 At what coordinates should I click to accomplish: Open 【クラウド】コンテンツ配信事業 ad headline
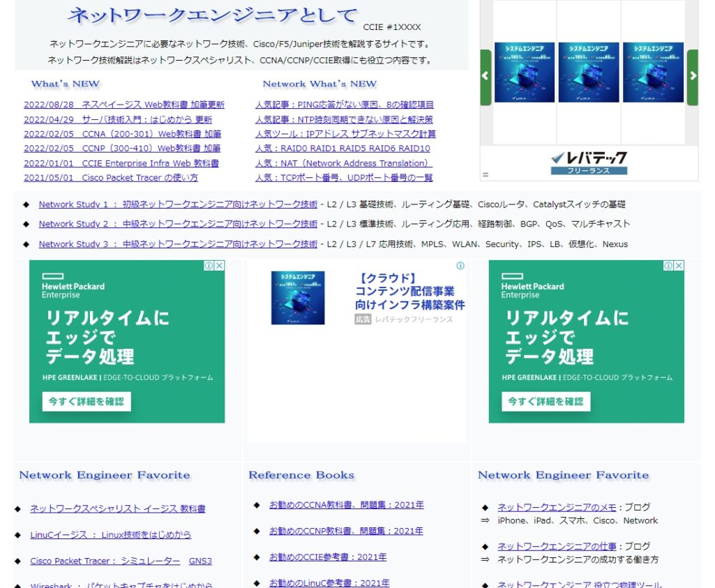410,292
